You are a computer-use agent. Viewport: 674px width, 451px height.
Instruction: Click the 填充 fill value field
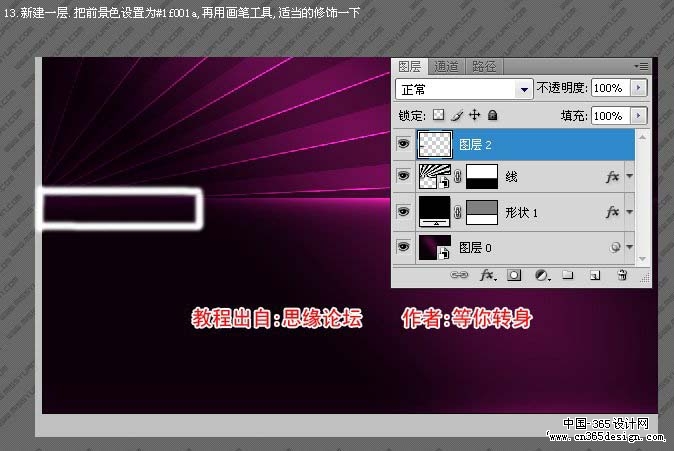(610, 116)
